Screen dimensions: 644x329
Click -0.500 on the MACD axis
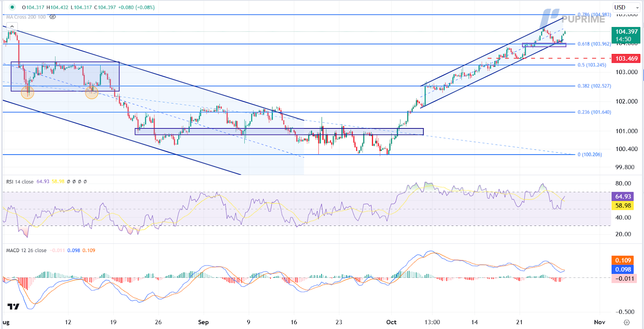625,312
